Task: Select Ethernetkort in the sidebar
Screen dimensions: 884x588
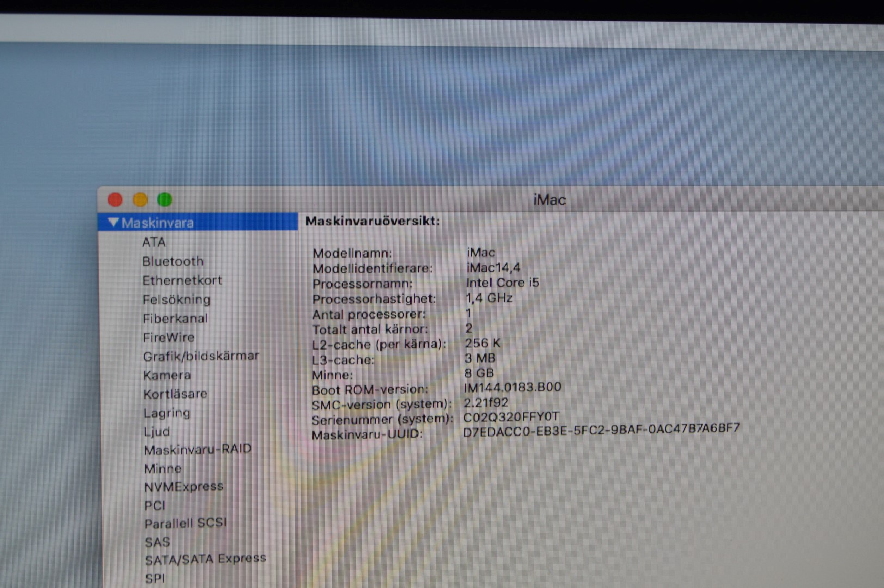Action: tap(182, 280)
